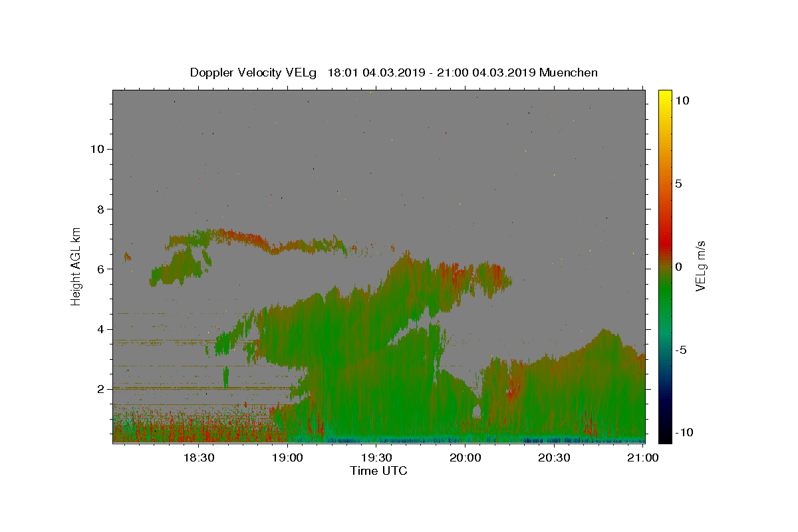798x532 pixels.
Task: Click the 'Height AGL km' axis label
Action: tap(76, 266)
